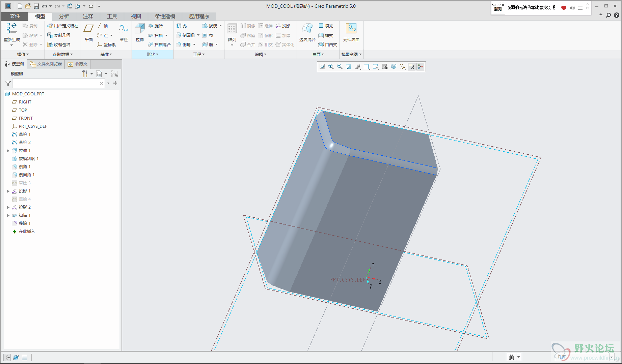The image size is (622, 364).
Task: Open the 形状 group dropdown
Action: tap(153, 54)
